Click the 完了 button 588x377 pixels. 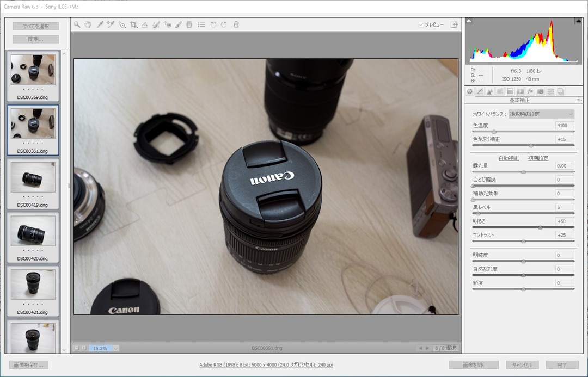coord(562,364)
